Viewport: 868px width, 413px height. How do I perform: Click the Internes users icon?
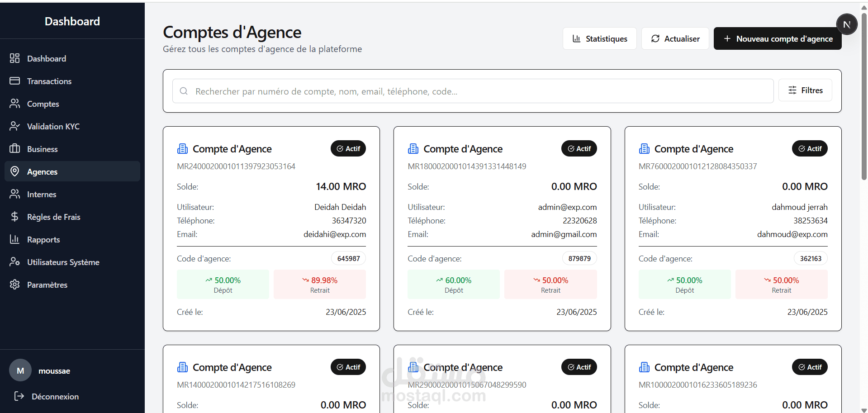(15, 194)
